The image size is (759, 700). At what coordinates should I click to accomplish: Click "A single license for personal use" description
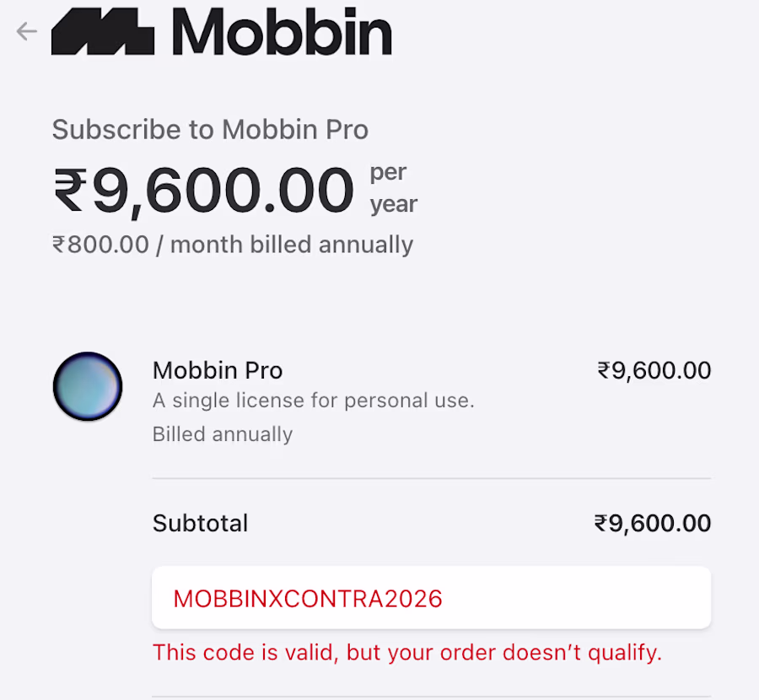click(313, 401)
